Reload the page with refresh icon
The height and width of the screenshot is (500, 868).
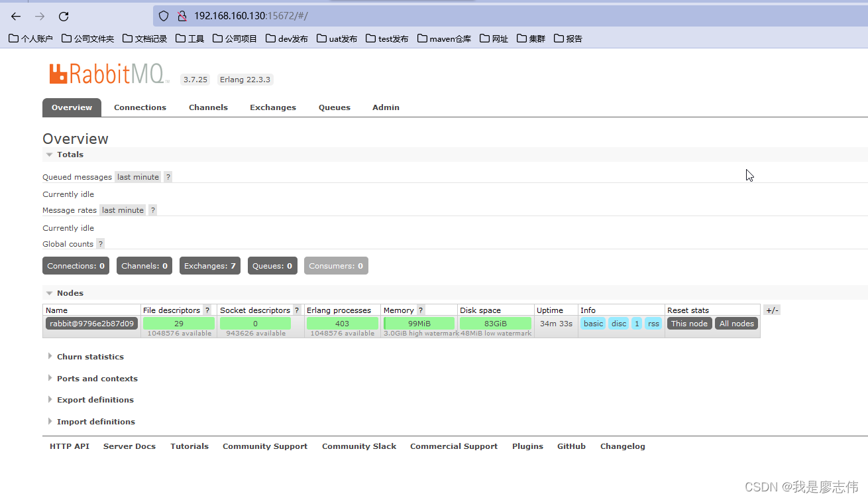(64, 17)
